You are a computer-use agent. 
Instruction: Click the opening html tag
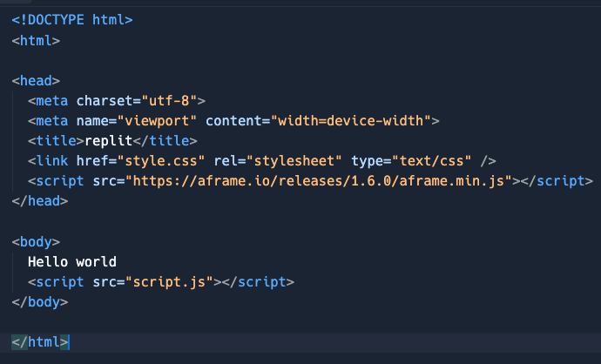[36, 41]
